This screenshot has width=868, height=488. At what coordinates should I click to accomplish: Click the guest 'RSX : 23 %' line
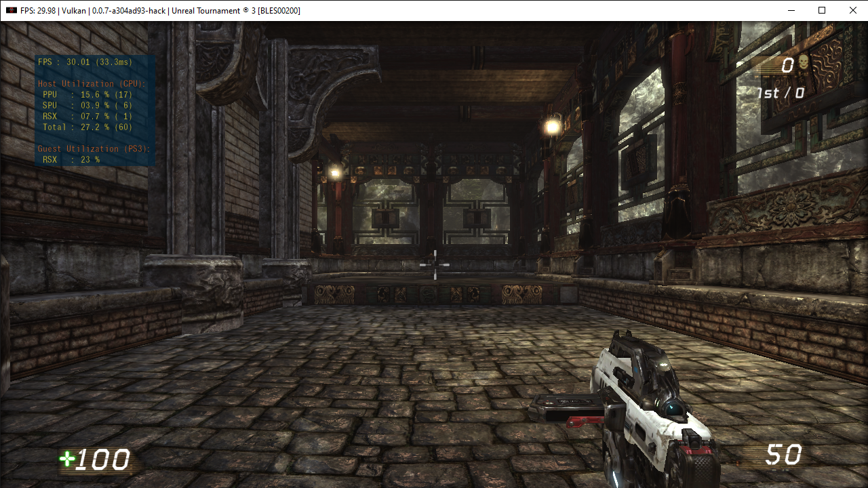(x=71, y=159)
